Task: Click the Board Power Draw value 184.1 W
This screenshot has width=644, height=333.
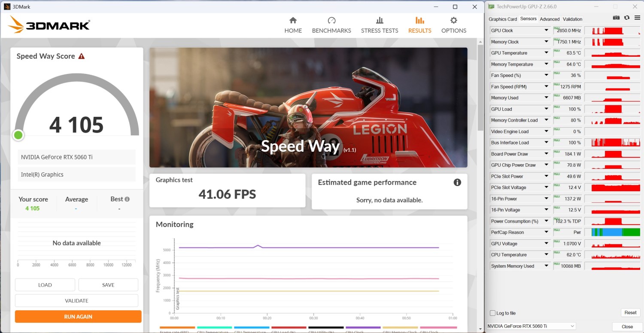Action: point(572,154)
